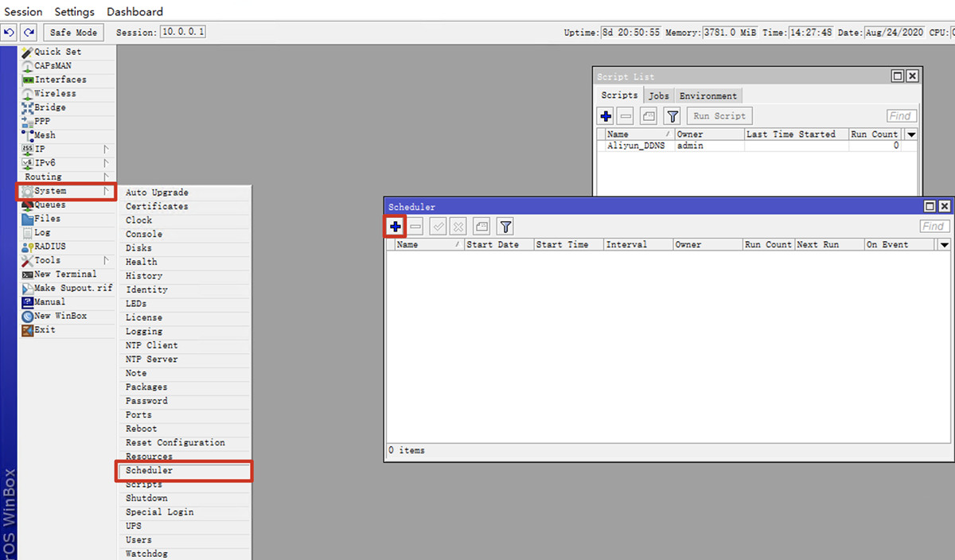Click the filter funnel in Script List

click(672, 116)
